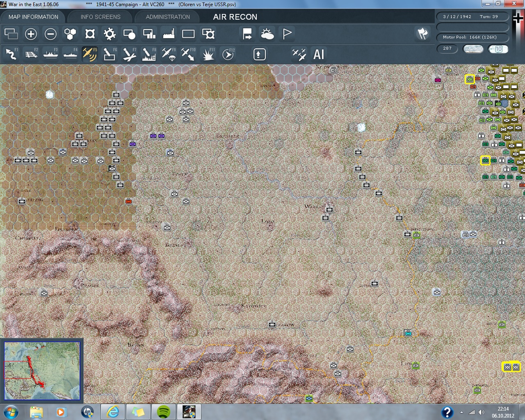Click the boxed up-arrow toolbar icon
The width and height of the screenshot is (525, 420).
tap(259, 54)
